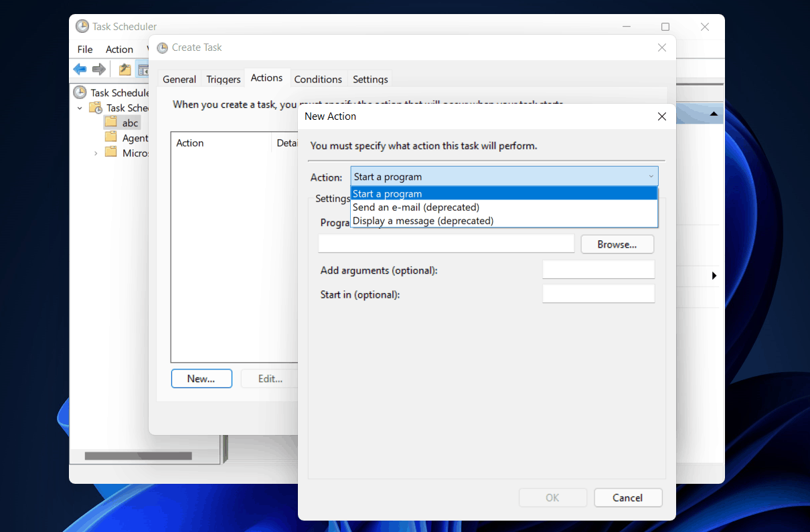810x532 pixels.
Task: Click the New action button
Action: (201, 378)
